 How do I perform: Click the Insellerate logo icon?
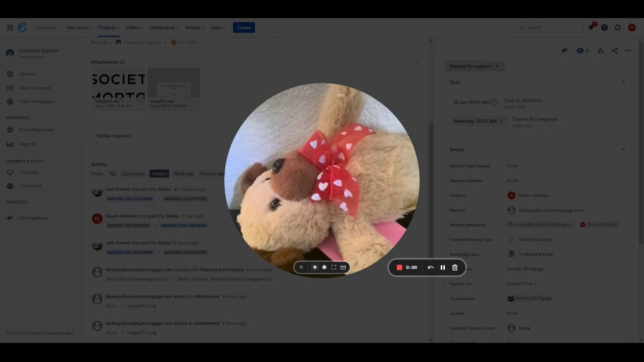click(22, 28)
